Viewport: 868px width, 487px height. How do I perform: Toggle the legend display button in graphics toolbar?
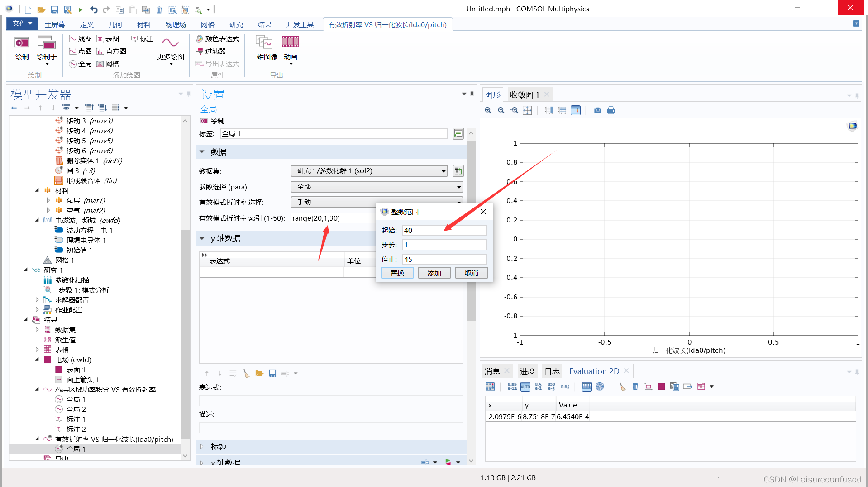(576, 110)
